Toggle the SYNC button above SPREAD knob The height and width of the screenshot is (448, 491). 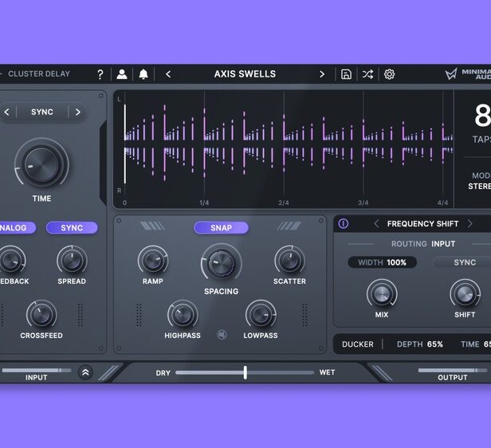click(72, 228)
